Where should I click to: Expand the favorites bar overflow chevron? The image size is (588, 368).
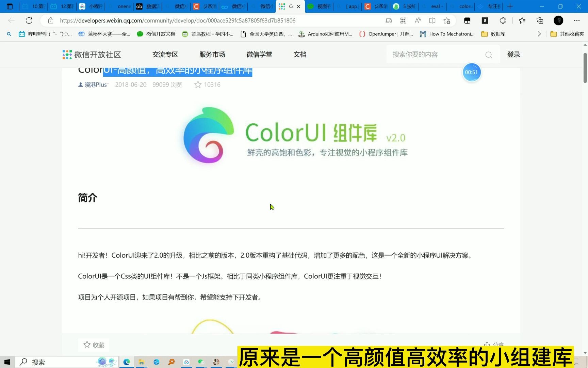[x=539, y=34]
